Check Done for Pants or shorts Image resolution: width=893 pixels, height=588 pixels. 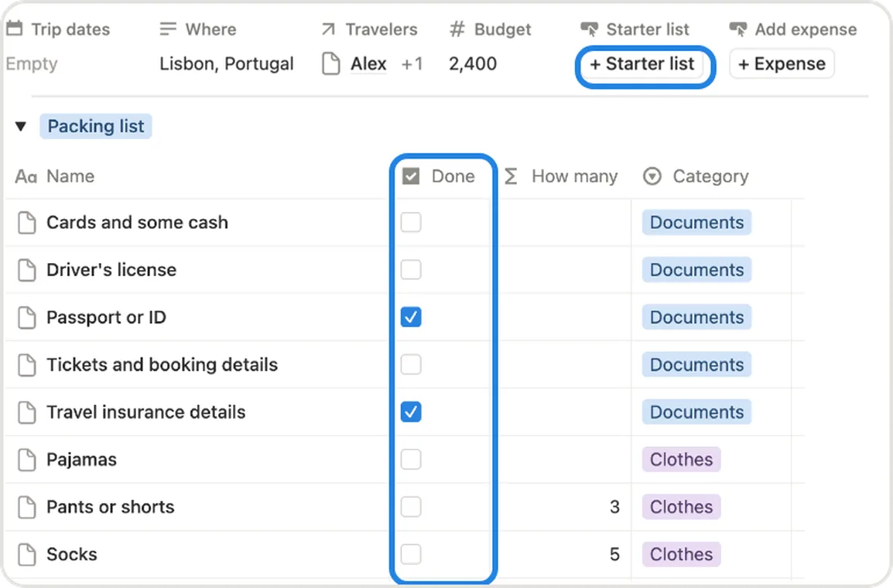pyautogui.click(x=411, y=507)
